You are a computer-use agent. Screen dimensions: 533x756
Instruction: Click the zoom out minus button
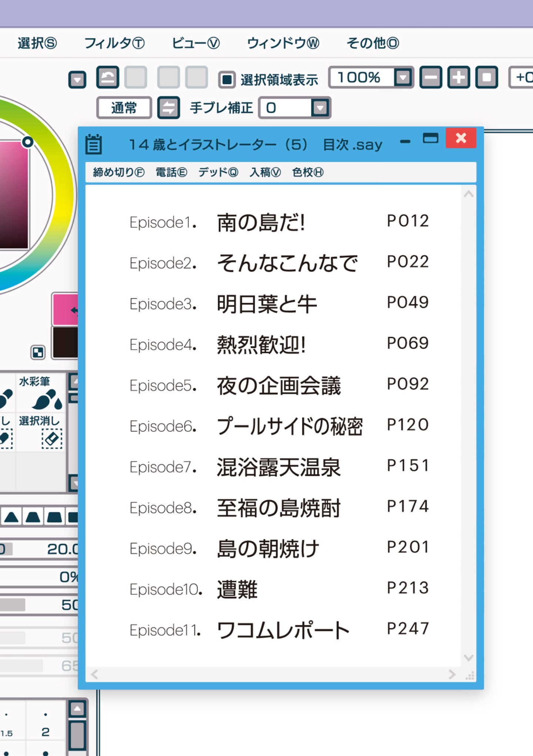(431, 77)
